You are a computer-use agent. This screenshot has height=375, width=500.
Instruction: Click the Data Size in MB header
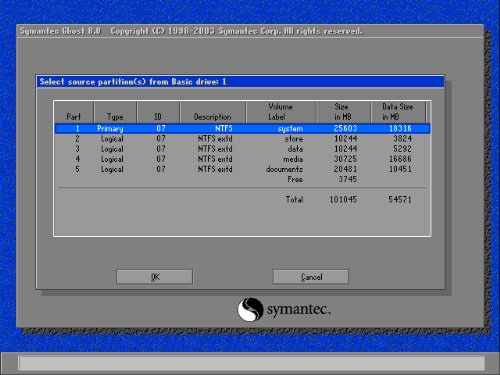point(398,112)
